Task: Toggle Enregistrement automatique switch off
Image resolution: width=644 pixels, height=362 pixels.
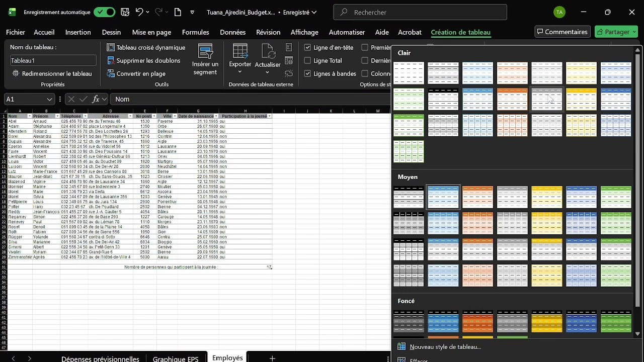Action: [104, 12]
